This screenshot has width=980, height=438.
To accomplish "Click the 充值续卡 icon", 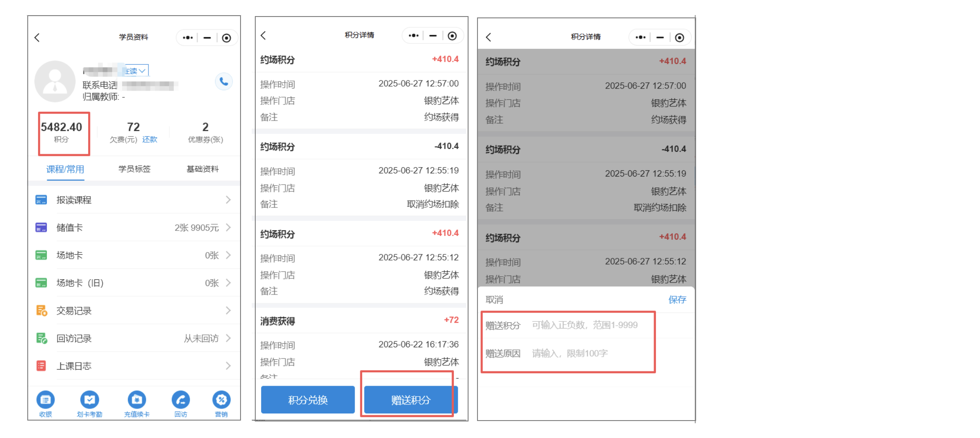I will click(x=137, y=400).
